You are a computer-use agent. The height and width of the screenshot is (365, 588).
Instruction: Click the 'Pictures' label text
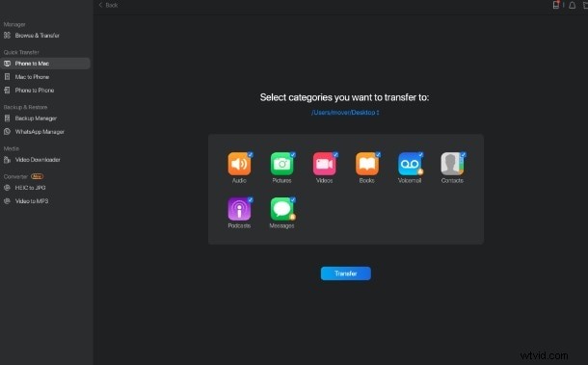(x=281, y=181)
